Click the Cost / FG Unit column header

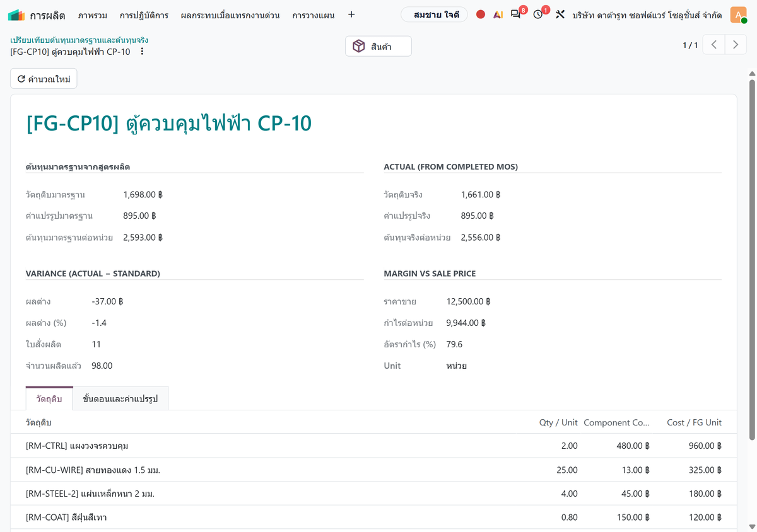click(694, 422)
